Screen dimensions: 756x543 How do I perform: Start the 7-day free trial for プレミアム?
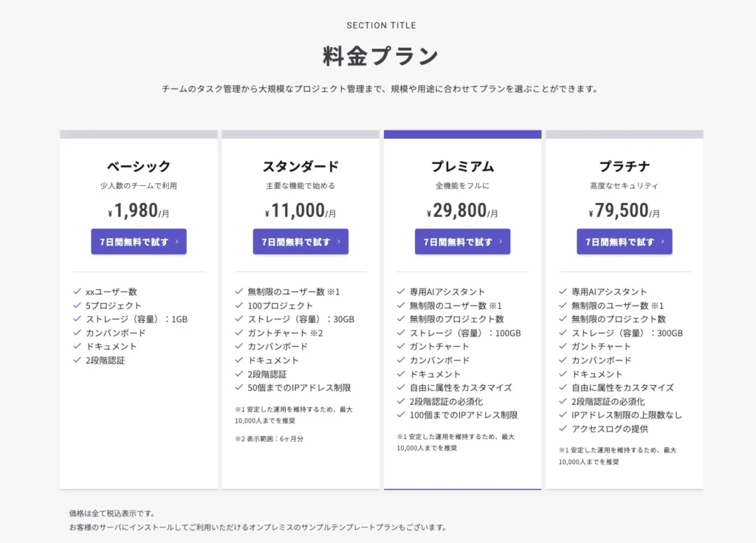click(463, 241)
